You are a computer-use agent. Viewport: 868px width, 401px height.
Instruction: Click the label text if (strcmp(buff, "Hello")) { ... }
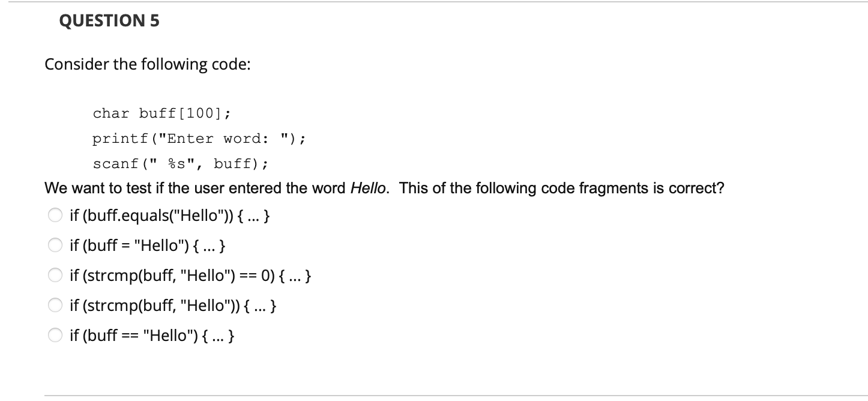tap(173, 306)
